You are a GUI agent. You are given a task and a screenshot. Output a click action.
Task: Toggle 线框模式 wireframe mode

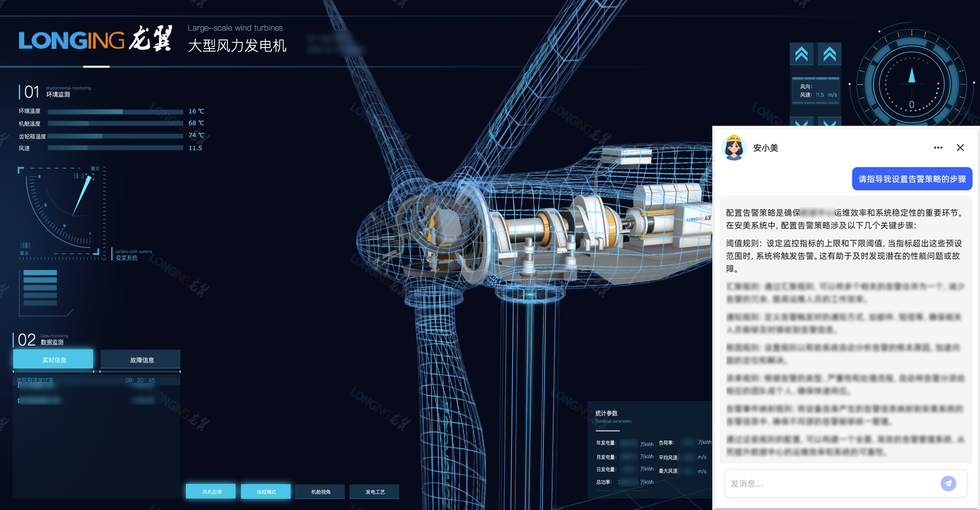pos(266,492)
